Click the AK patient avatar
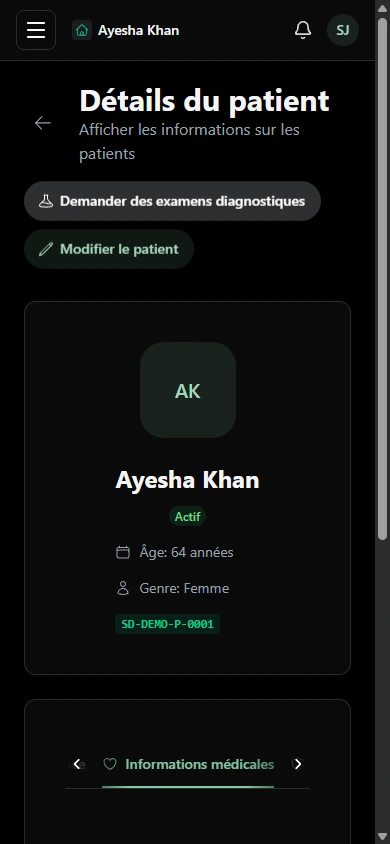The image size is (390, 844). point(188,390)
